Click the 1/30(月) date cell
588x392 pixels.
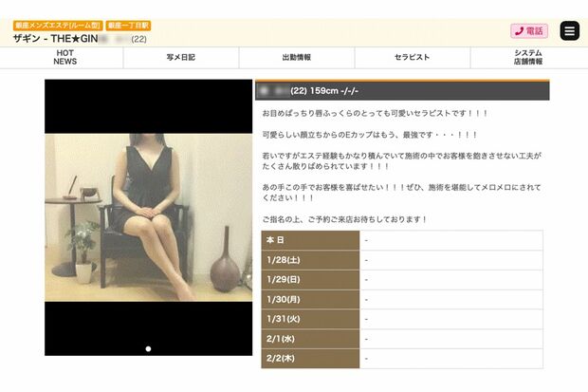click(x=310, y=299)
